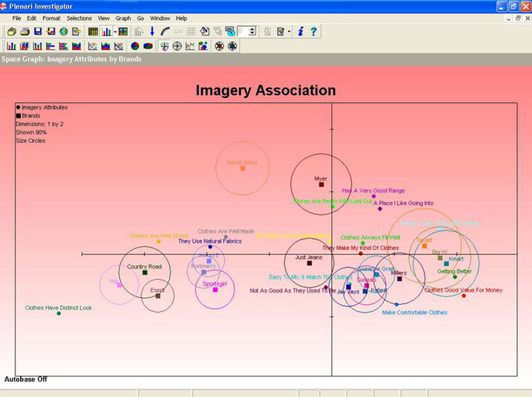Click the 'Clothes Have Distinct Look' label
The width and height of the screenshot is (532, 397).
click(58, 308)
